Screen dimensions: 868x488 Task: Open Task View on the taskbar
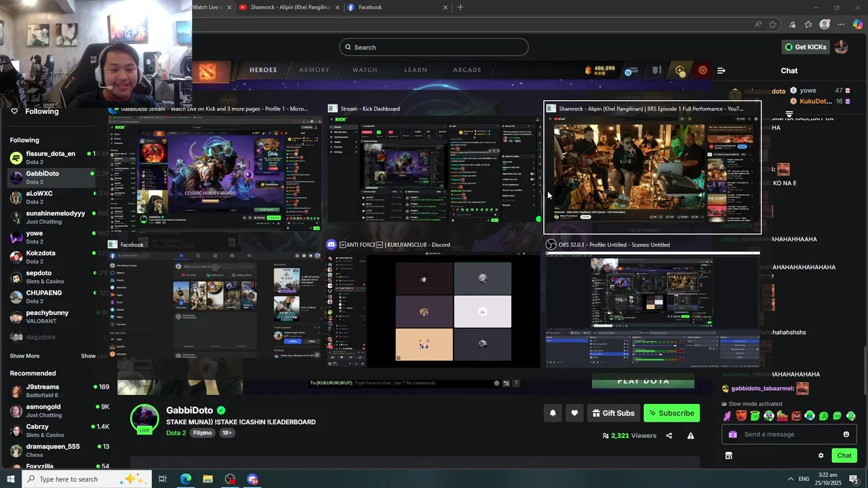163,479
